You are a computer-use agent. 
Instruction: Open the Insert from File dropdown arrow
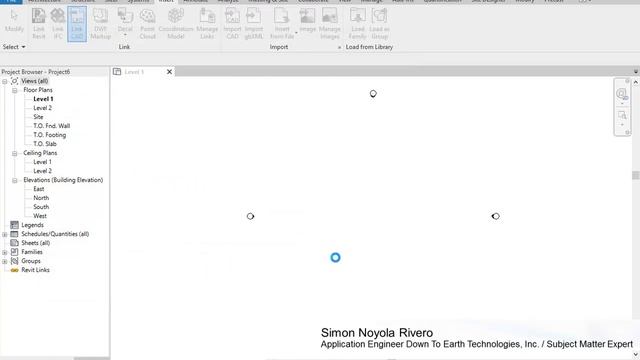[x=296, y=33]
